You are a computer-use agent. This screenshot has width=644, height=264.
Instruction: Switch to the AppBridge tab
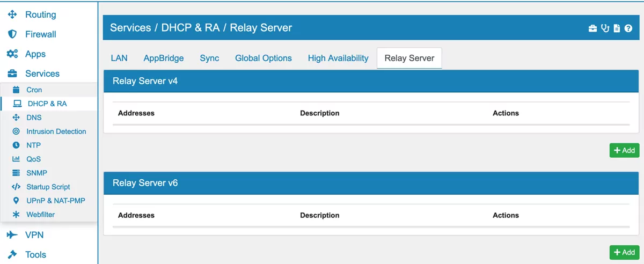[164, 58]
